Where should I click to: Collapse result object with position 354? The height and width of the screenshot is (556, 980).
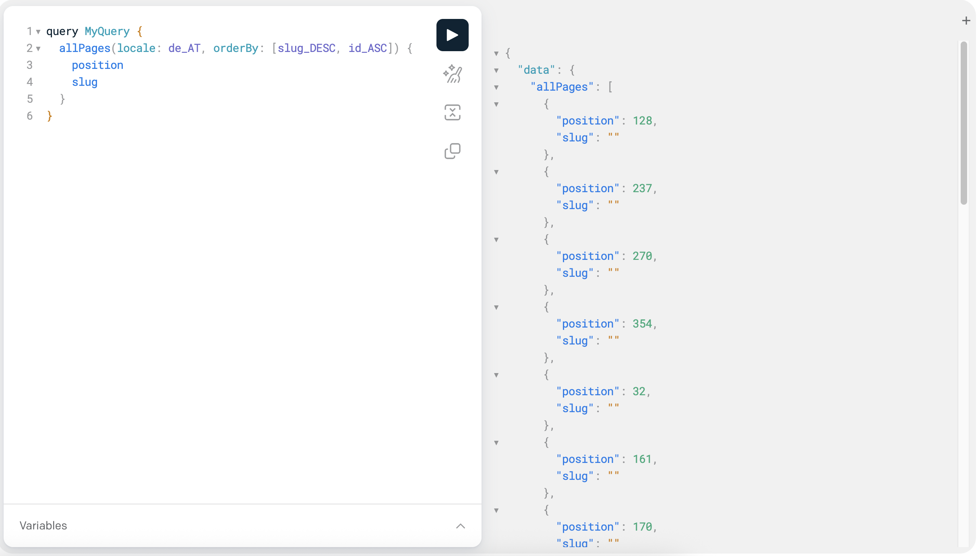[496, 307]
